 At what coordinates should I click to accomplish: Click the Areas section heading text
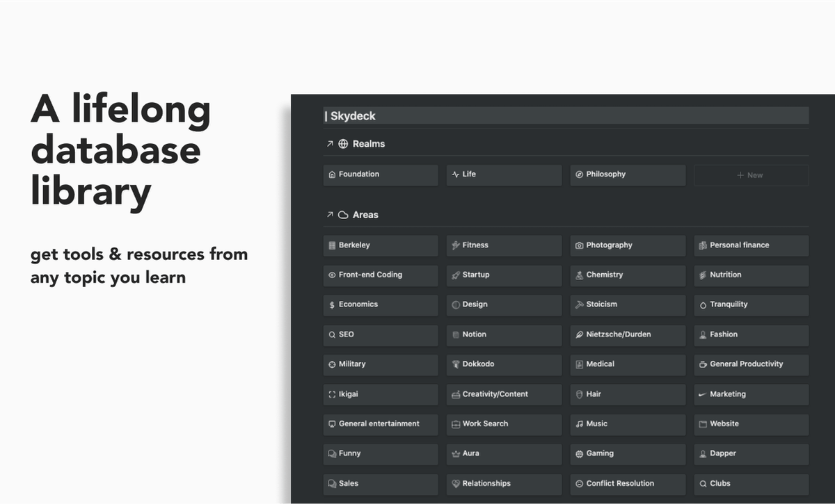pyautogui.click(x=365, y=215)
